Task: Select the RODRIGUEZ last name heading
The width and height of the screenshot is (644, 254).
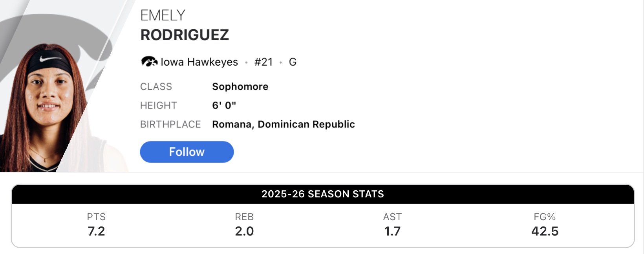Action: pyautogui.click(x=185, y=35)
